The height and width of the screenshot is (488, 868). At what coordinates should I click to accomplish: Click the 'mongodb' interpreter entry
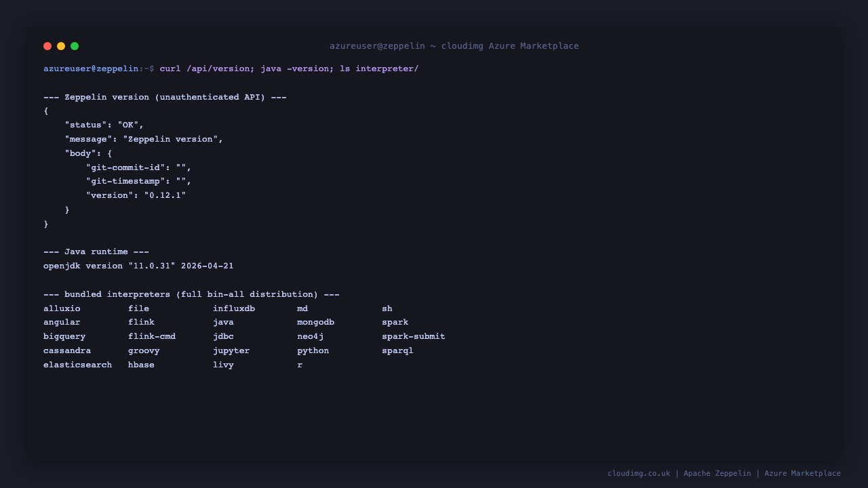[x=315, y=322]
